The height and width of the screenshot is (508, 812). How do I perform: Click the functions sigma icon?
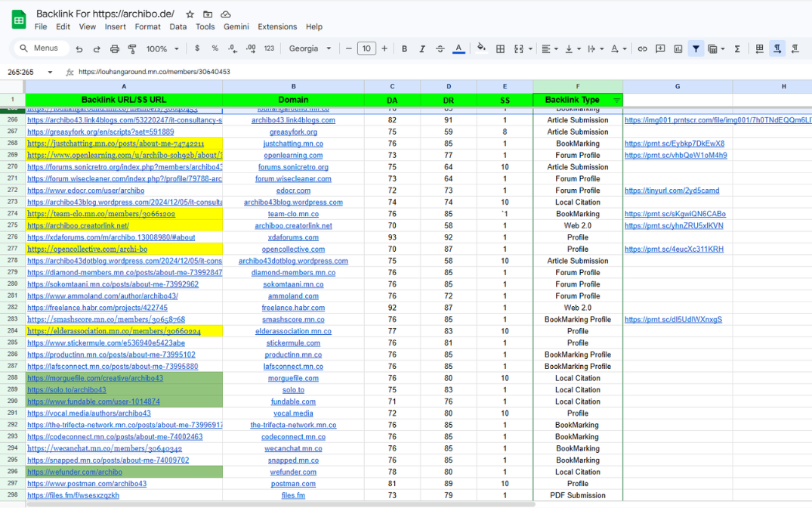tap(737, 49)
